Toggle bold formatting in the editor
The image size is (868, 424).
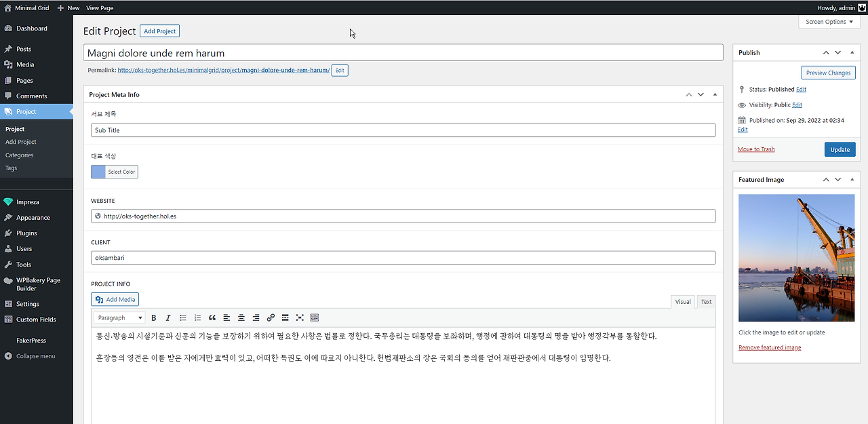pos(154,317)
